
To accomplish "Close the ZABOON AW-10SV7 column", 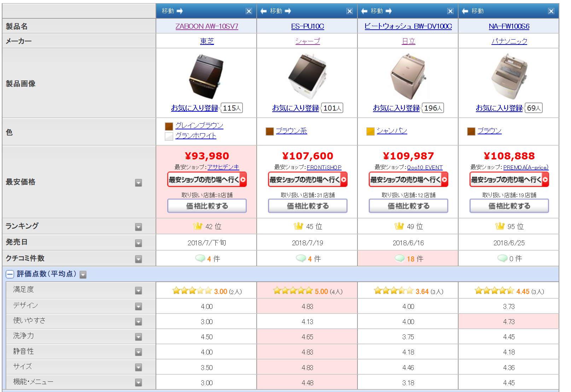I will click(x=249, y=11).
